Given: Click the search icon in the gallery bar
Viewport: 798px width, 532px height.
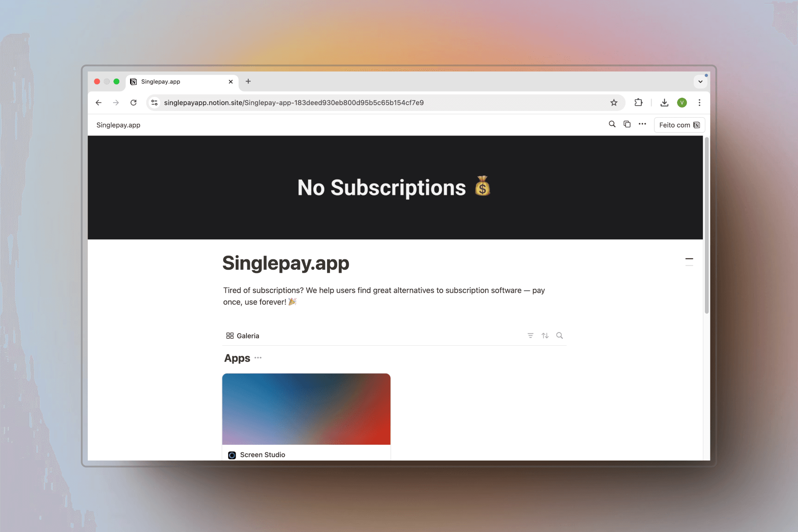Looking at the screenshot, I should pyautogui.click(x=559, y=335).
